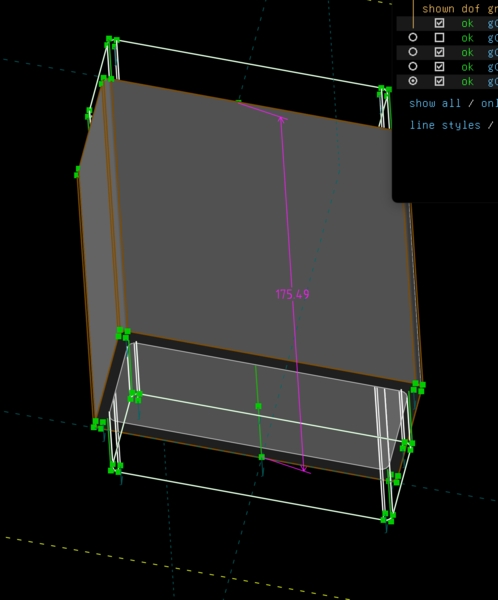Click the "show all" link
The width and height of the screenshot is (498, 600).
click(435, 104)
